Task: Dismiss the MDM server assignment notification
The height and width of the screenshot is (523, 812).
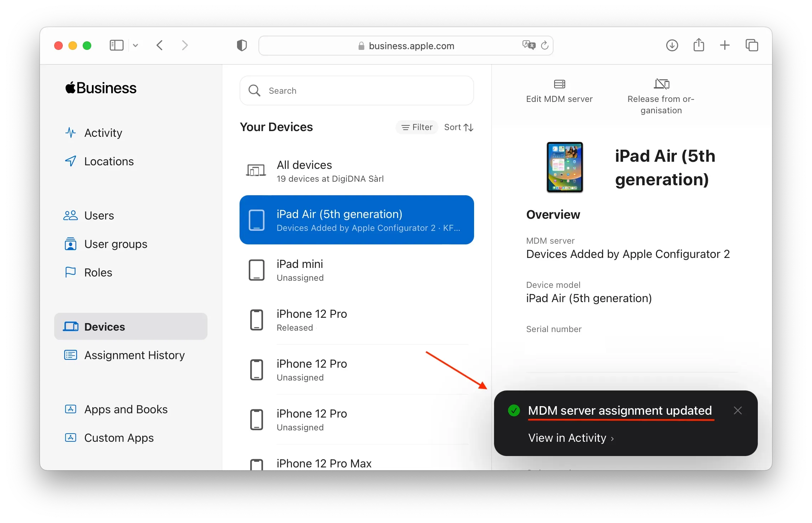Action: click(738, 411)
